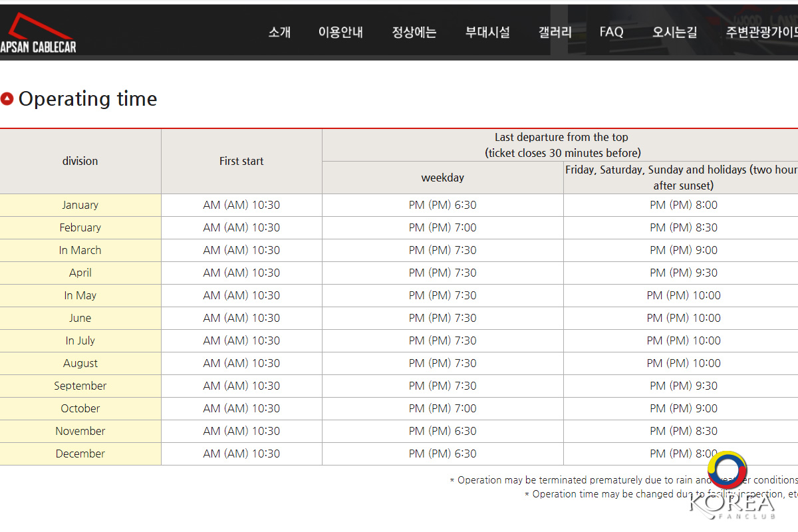Click the First start column header
This screenshot has width=798, height=532.
241,161
